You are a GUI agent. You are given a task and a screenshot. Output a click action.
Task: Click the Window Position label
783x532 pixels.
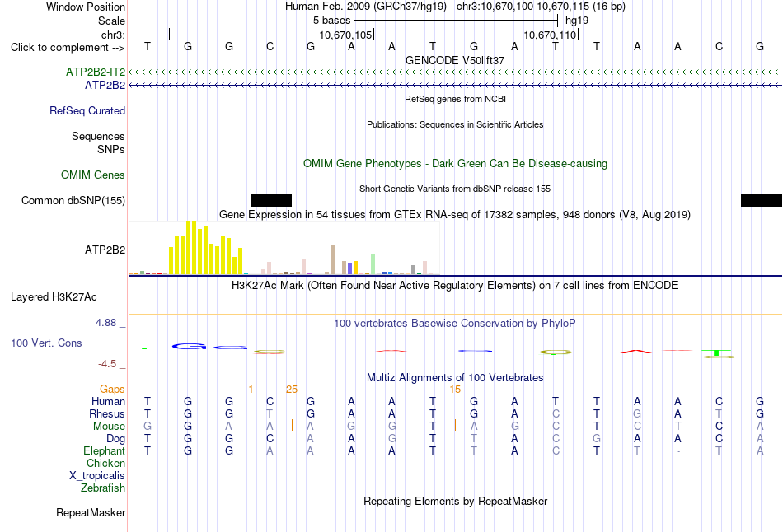coord(86,7)
